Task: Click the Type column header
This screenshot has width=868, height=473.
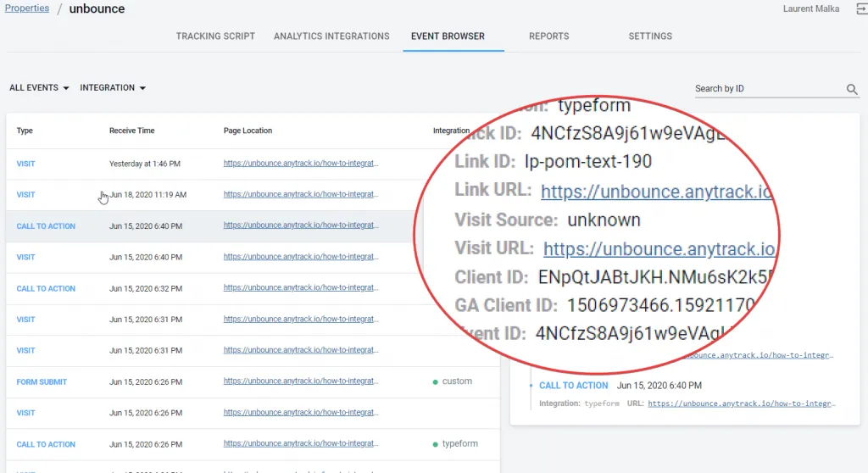Action: point(25,131)
